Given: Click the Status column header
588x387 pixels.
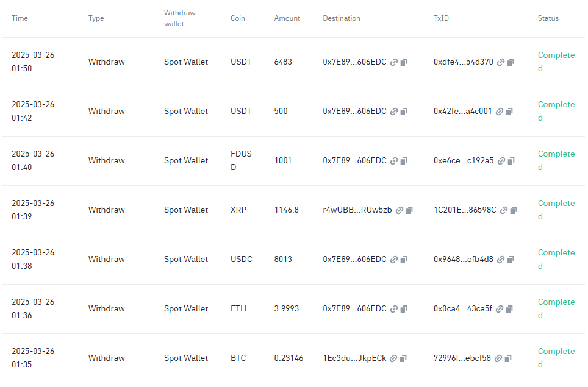Looking at the screenshot, I should (548, 18).
